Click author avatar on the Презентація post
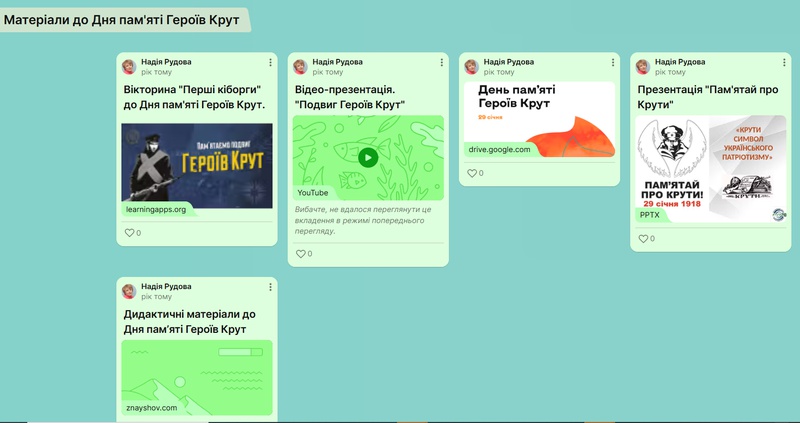 pos(644,67)
